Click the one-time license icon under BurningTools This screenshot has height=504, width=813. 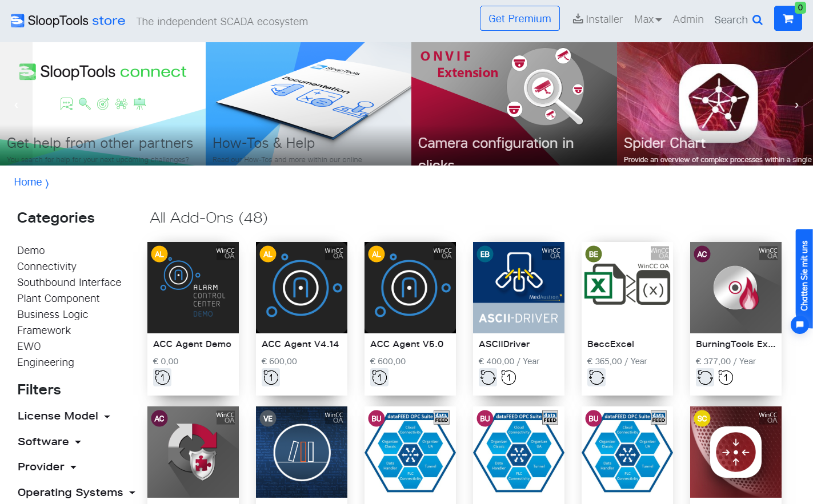pyautogui.click(x=726, y=377)
